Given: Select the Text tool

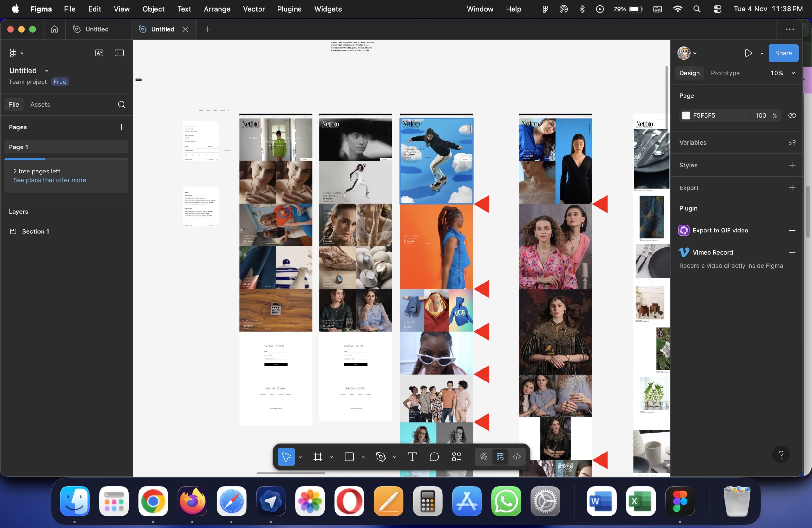Looking at the screenshot, I should click(412, 457).
